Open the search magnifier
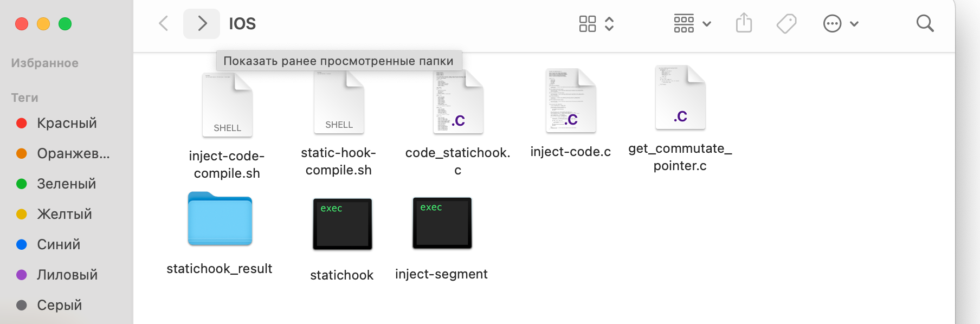Image resolution: width=980 pixels, height=324 pixels. coord(925,24)
